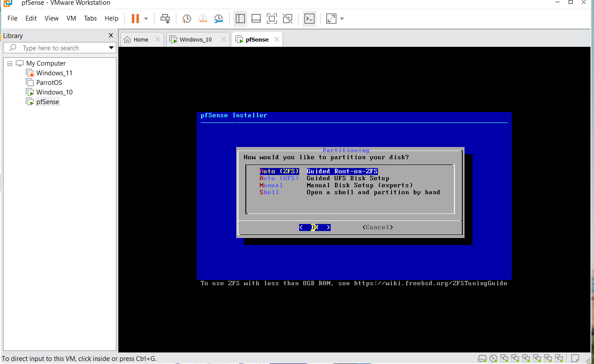
Task: Click the stretch guest display icon
Action: (x=331, y=18)
